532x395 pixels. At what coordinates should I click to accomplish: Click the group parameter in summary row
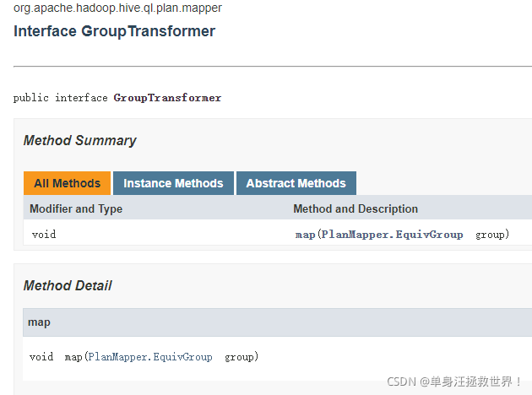[492, 235]
